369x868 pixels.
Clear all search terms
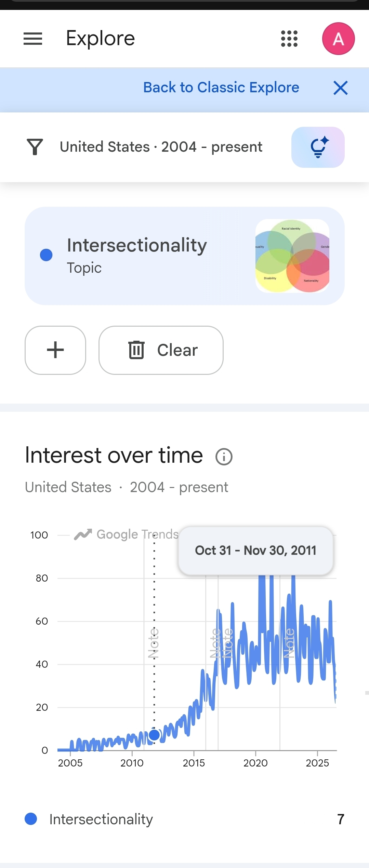161,350
